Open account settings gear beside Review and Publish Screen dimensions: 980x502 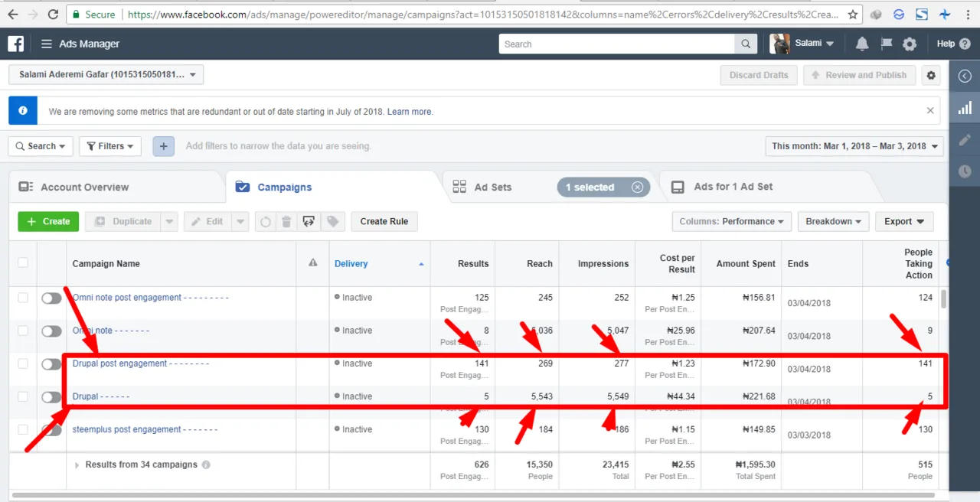tap(931, 75)
